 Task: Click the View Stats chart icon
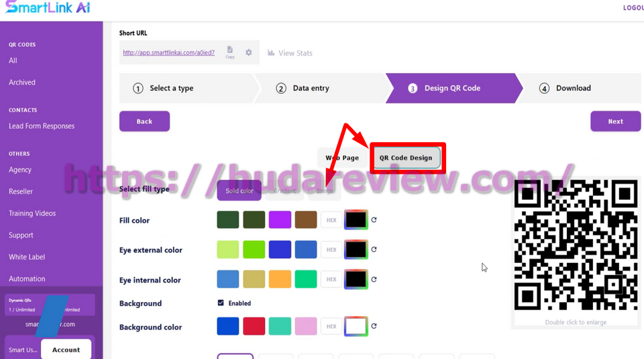[x=271, y=53]
